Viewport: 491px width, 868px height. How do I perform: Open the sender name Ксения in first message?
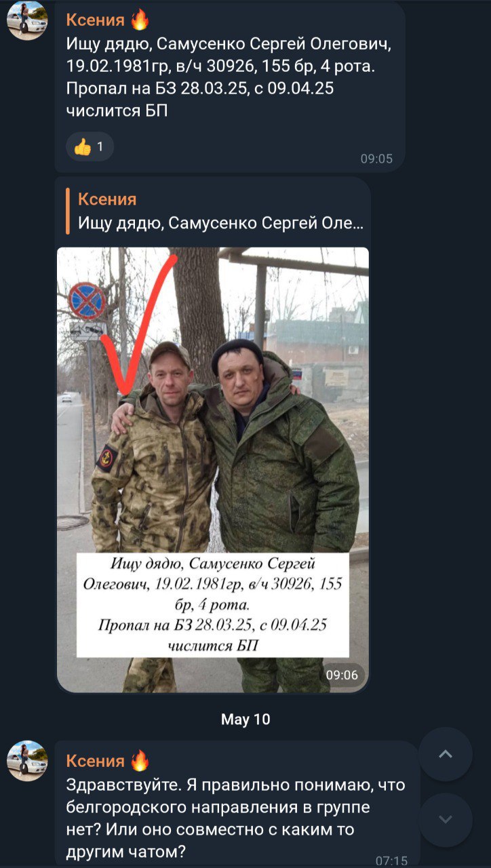coord(96,20)
